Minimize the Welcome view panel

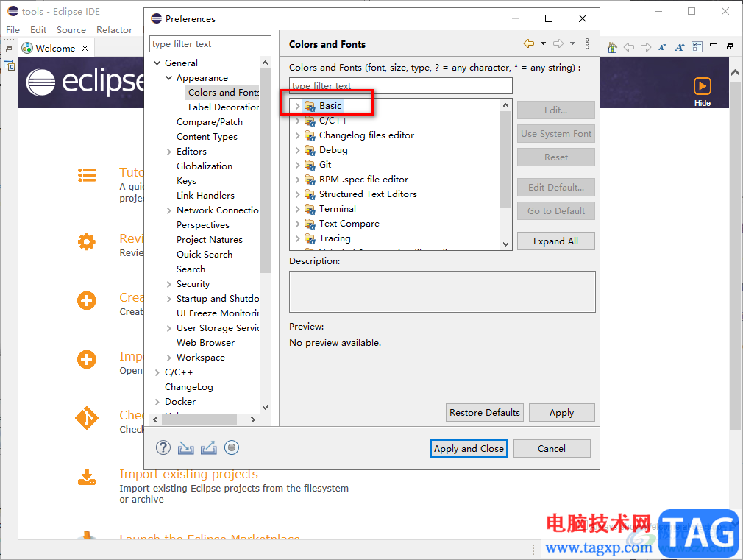pos(713,46)
